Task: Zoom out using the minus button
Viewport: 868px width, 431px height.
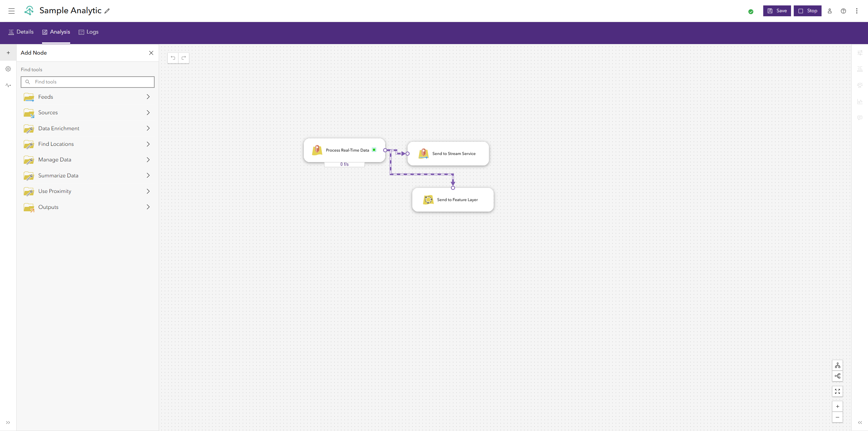Action: pyautogui.click(x=837, y=417)
